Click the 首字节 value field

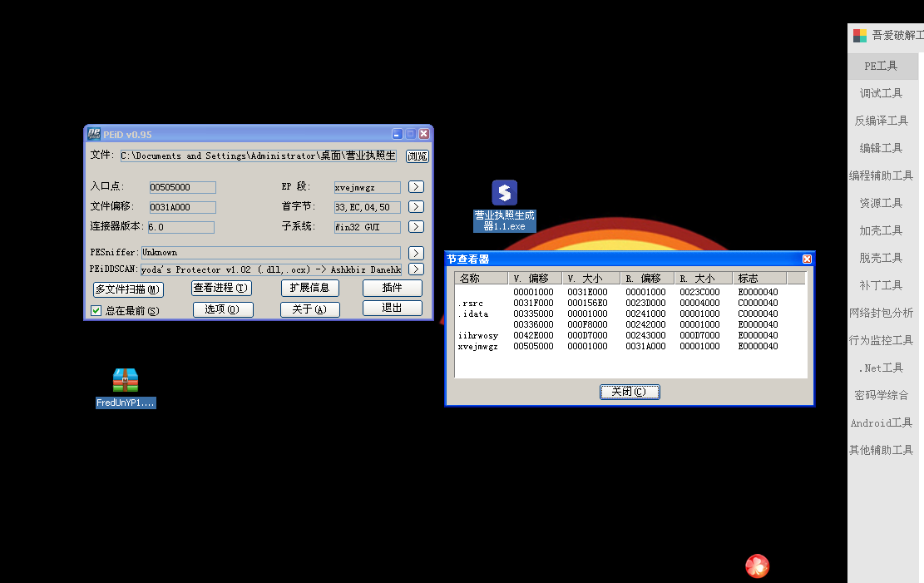[x=367, y=207]
